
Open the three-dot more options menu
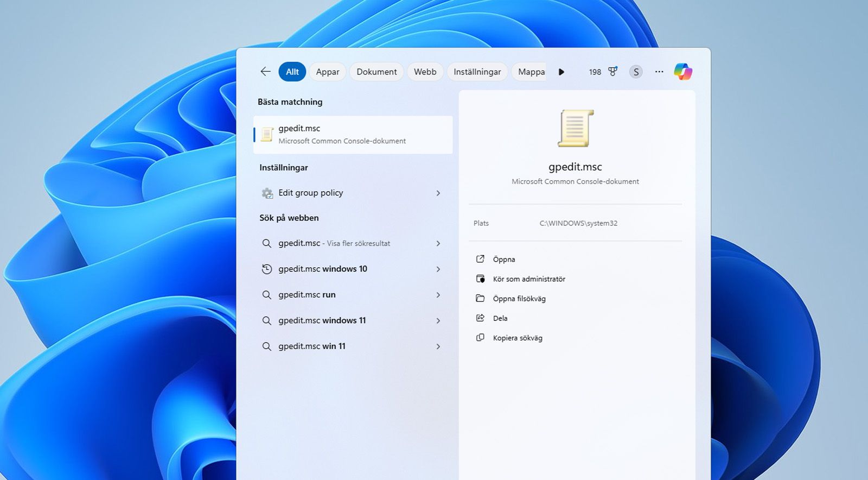(x=659, y=72)
